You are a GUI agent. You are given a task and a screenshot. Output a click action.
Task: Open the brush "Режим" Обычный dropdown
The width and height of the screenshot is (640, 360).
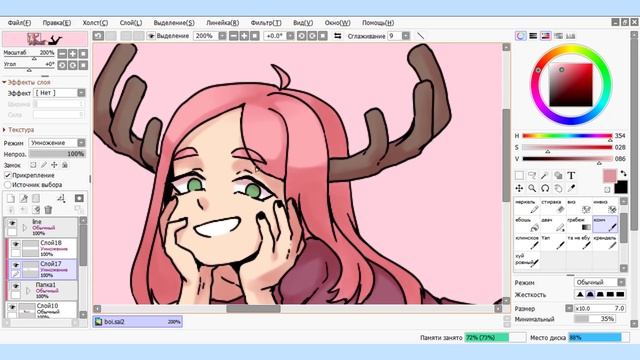621,282
